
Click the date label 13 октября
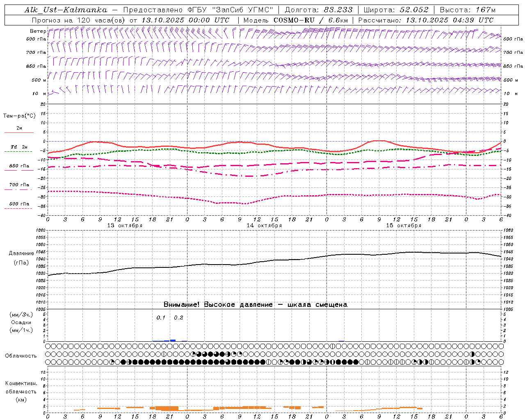(125, 226)
